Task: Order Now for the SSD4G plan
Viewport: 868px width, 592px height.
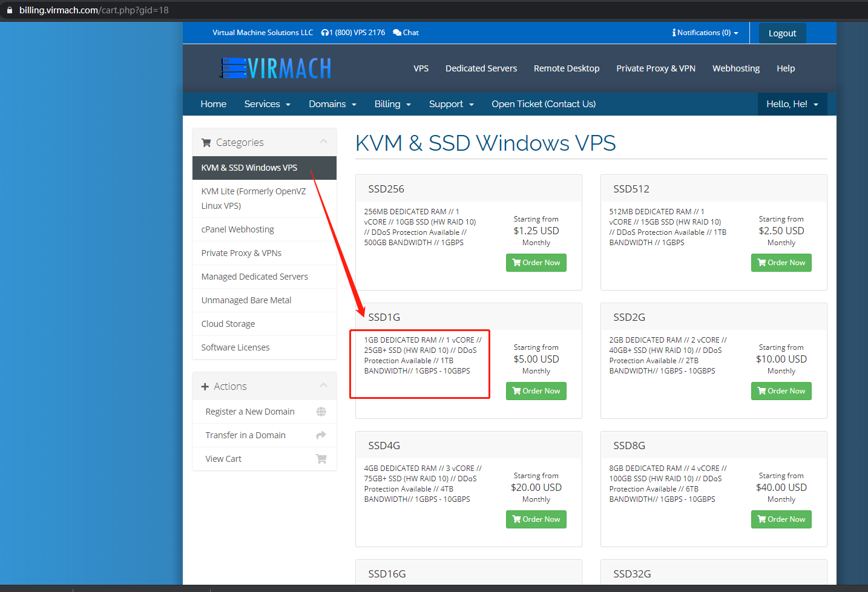Action: click(x=536, y=519)
